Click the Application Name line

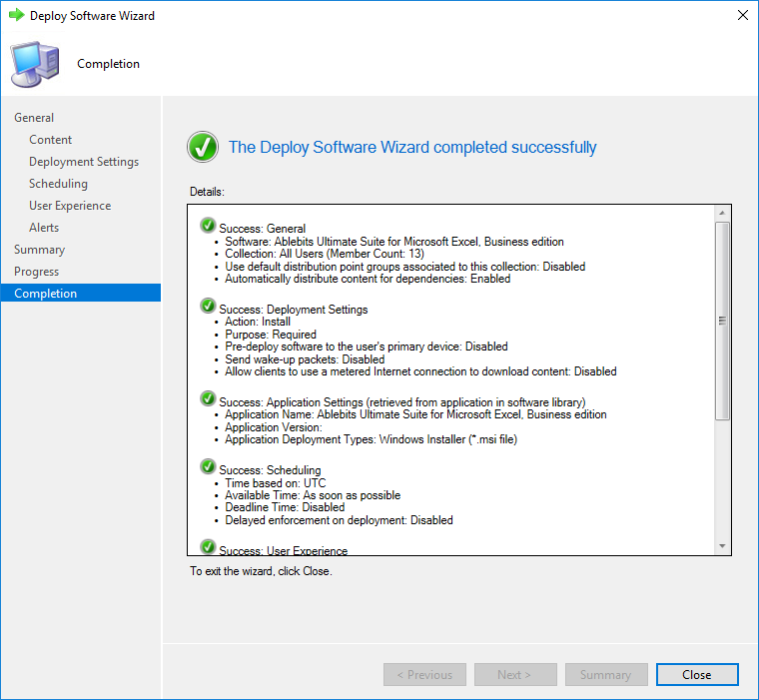point(415,414)
